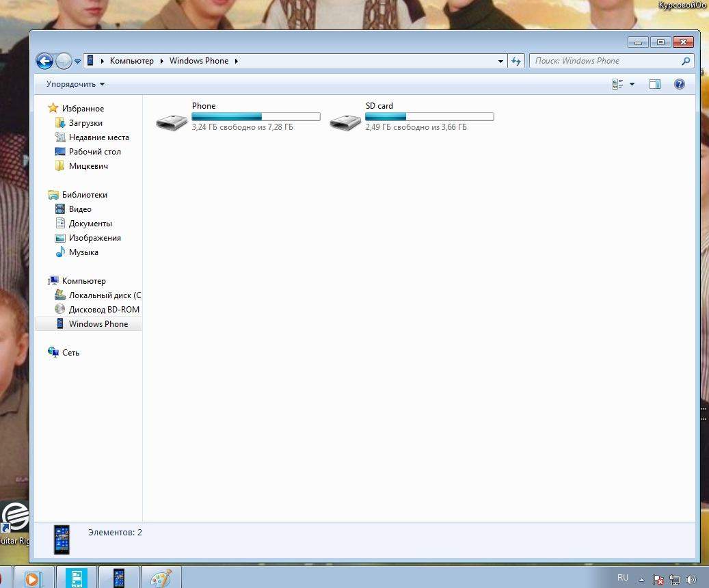Change the view with the view icon
This screenshot has width=709, height=588.
coord(617,84)
